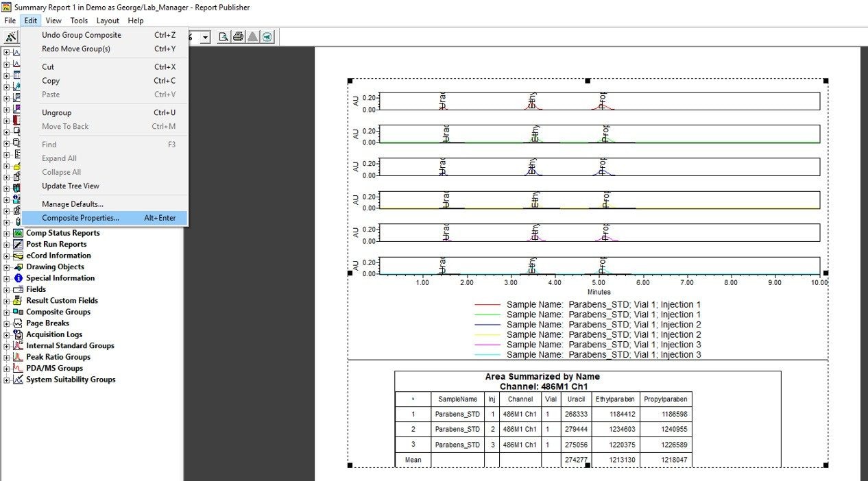Click the leftmost toolbar tool icon
Image resolution: width=868 pixels, height=481 pixels.
coord(12,36)
